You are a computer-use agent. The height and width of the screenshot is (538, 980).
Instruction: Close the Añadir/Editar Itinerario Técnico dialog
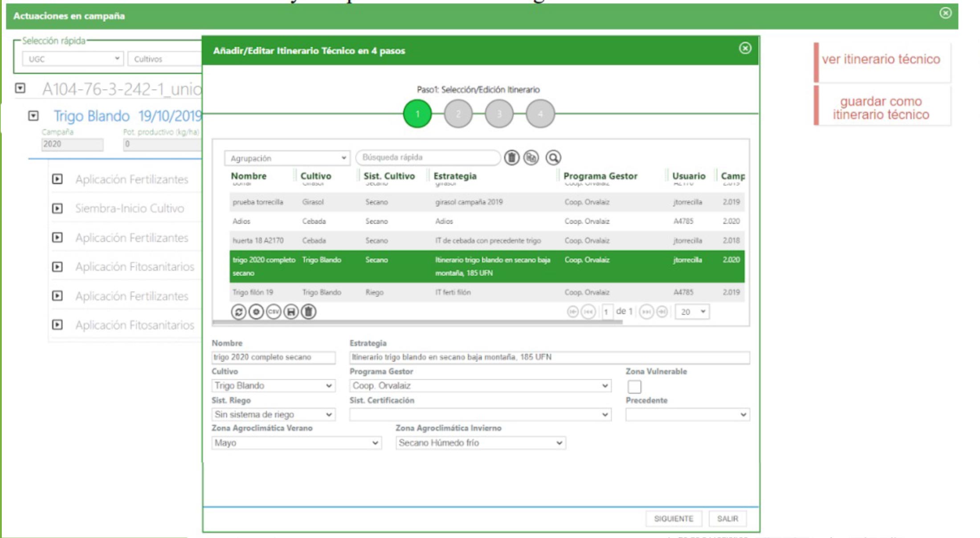click(x=745, y=48)
